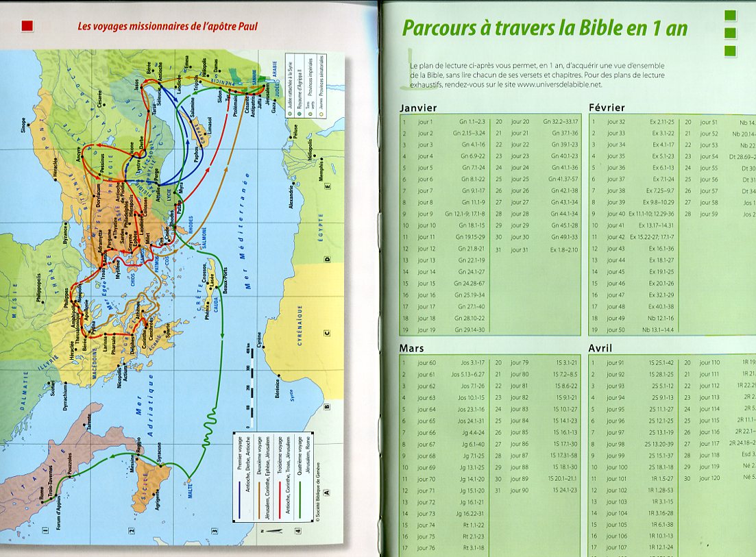The image size is (756, 557).
Task: Click the "jour 120" entry in Avril
Action: point(709,479)
